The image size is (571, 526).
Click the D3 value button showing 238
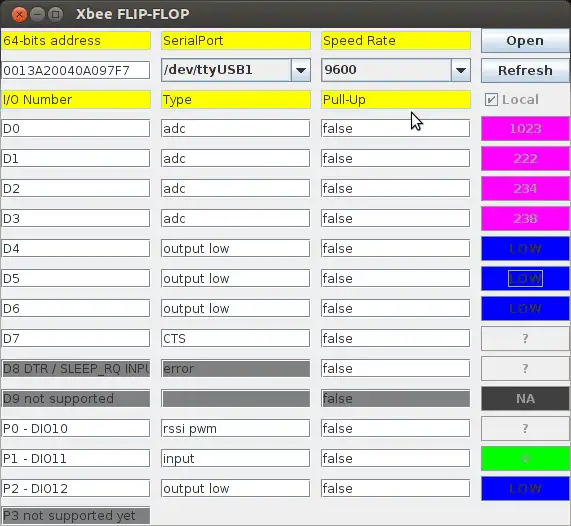[x=525, y=219]
